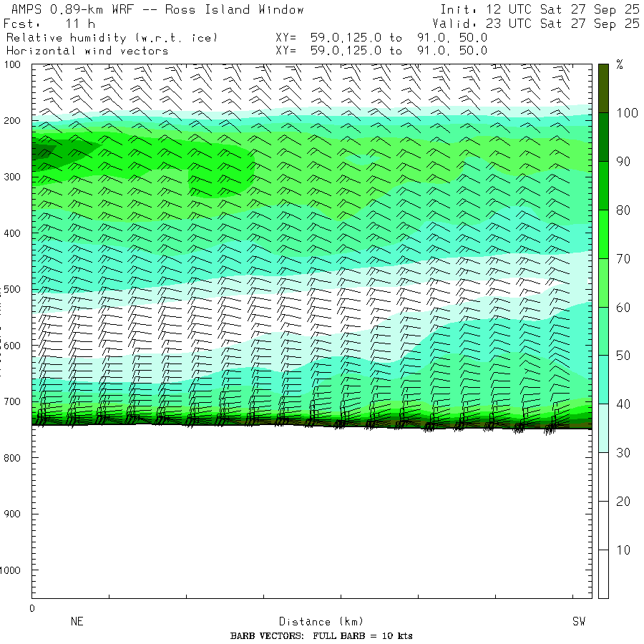Click the 0 distance axis label
The width and height of the screenshot is (644, 644).
[x=32, y=609]
